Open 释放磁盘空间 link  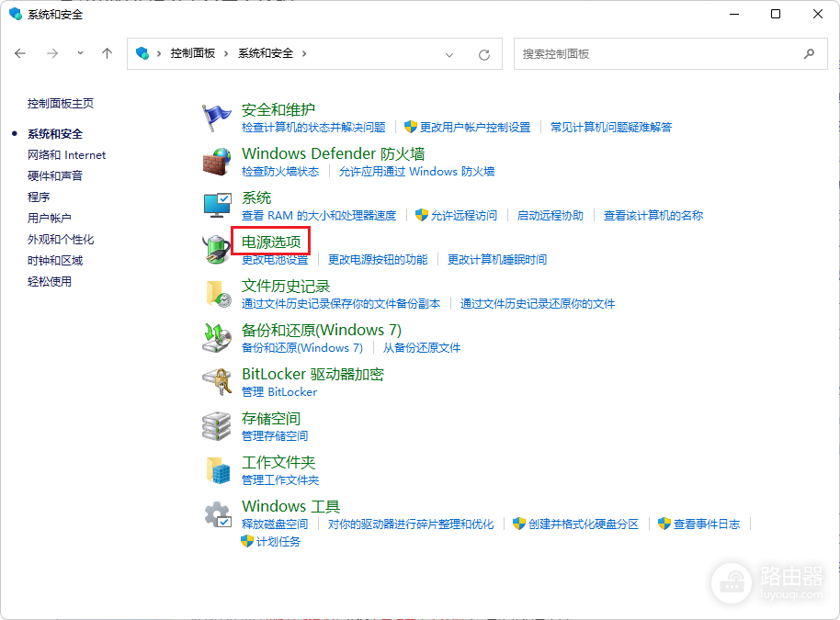275,524
